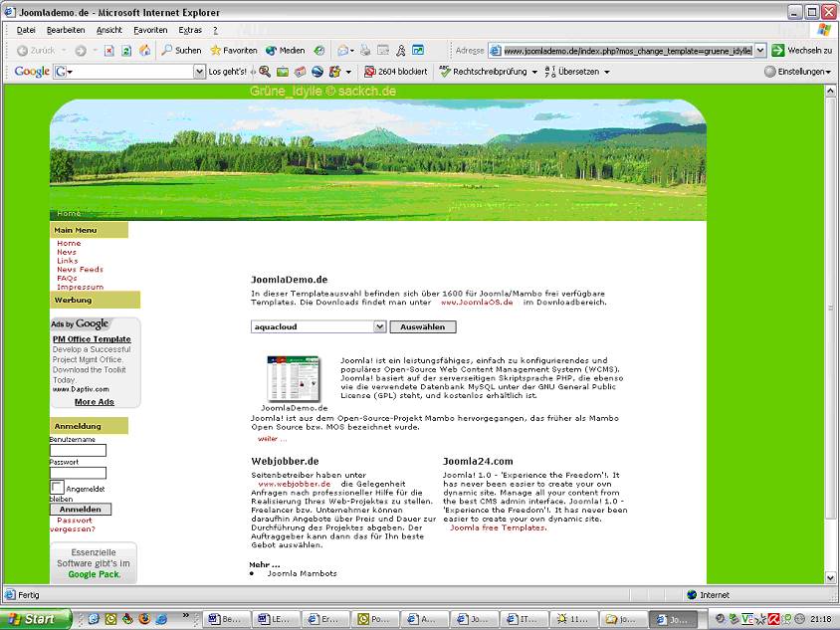Expand the Google search box history dropdown
Viewport: 840px width, 630px height.
[199, 72]
